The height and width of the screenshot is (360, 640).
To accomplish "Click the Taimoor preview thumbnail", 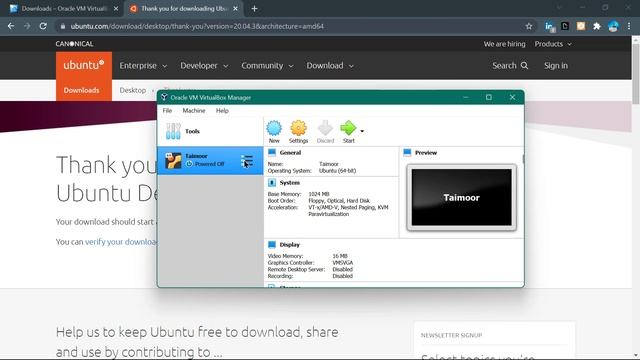I will tap(461, 198).
